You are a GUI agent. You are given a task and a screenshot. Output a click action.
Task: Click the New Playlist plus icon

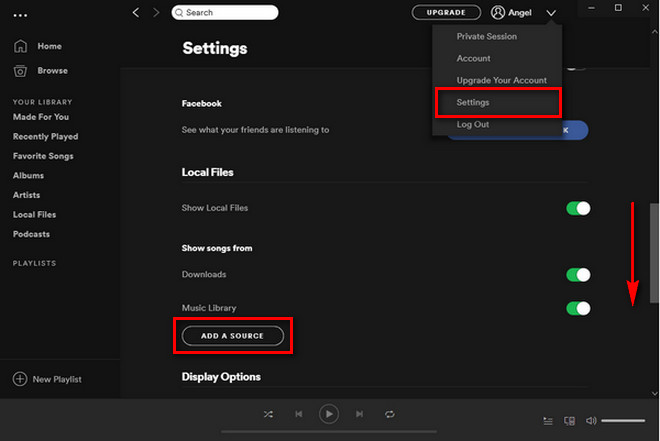pos(20,379)
